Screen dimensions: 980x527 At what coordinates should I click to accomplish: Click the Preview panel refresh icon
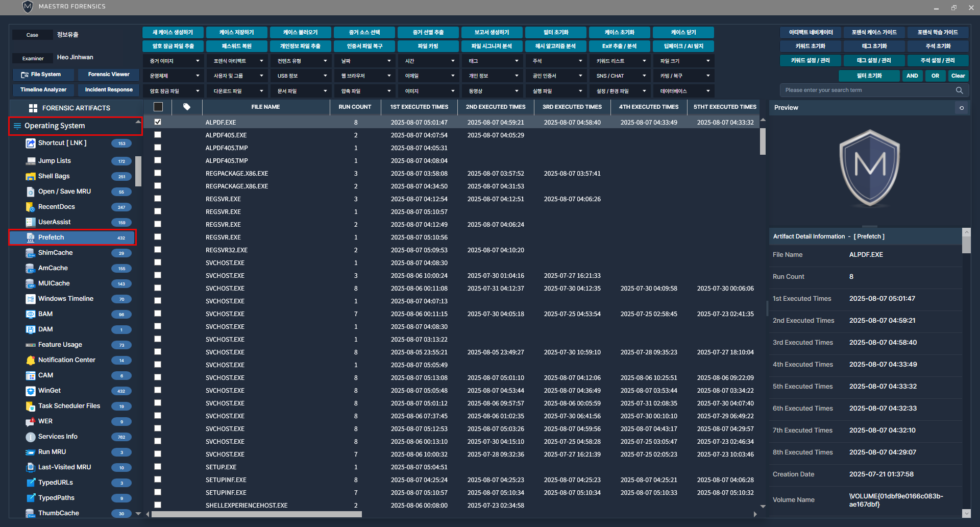tap(962, 108)
